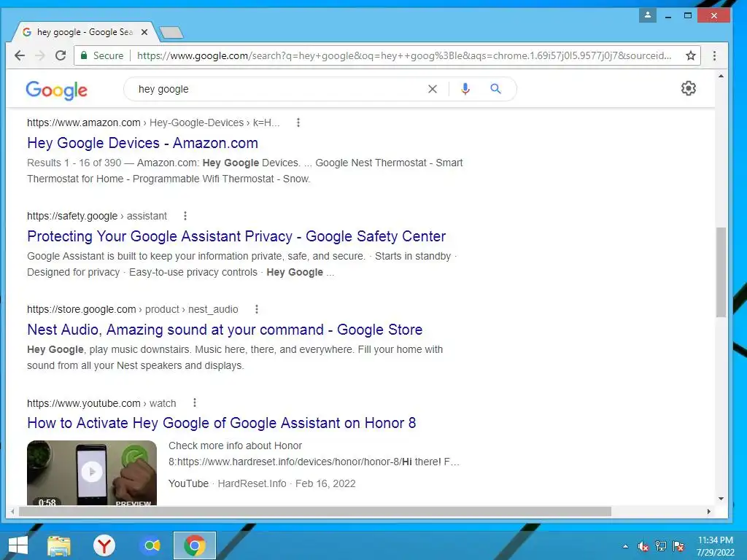Open Nest Audio Google Store link
Viewport: 747px width, 560px height.
225,330
